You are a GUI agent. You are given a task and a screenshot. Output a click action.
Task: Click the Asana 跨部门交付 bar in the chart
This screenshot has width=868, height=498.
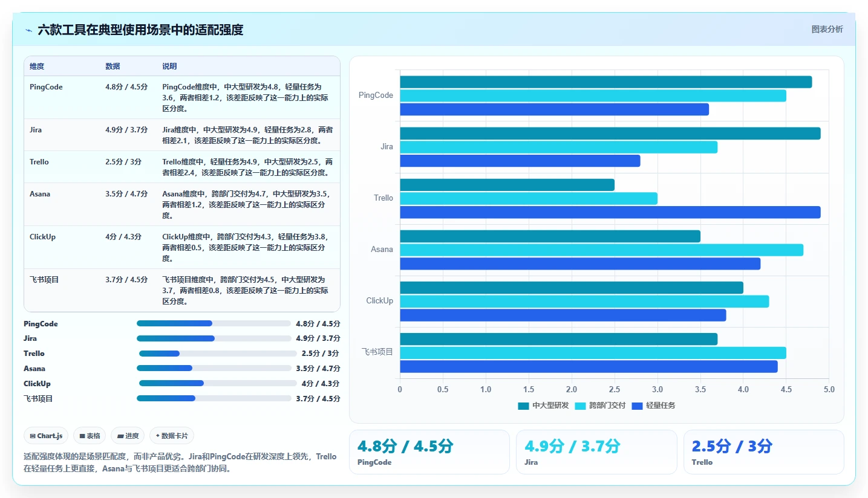(601, 250)
